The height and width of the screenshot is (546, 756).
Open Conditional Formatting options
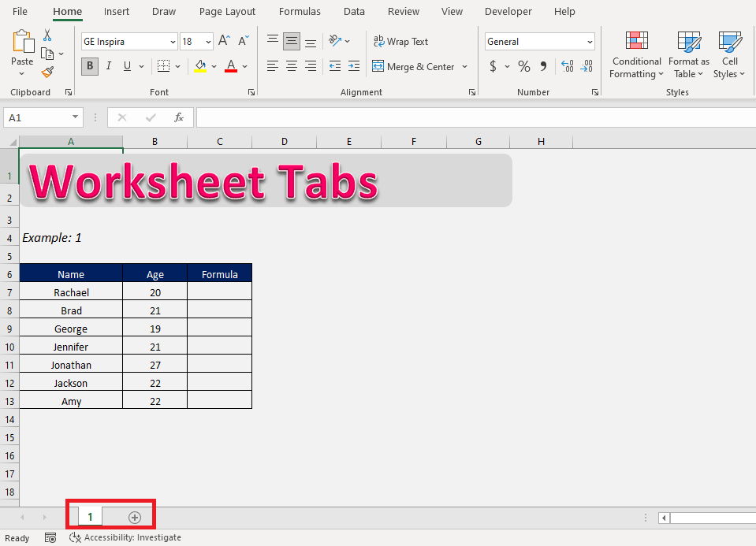pos(635,55)
